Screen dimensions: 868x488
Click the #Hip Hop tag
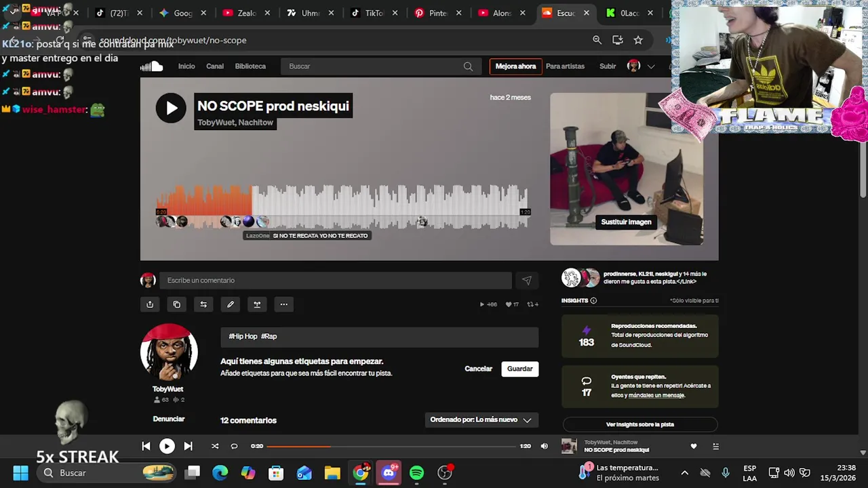[x=243, y=336]
